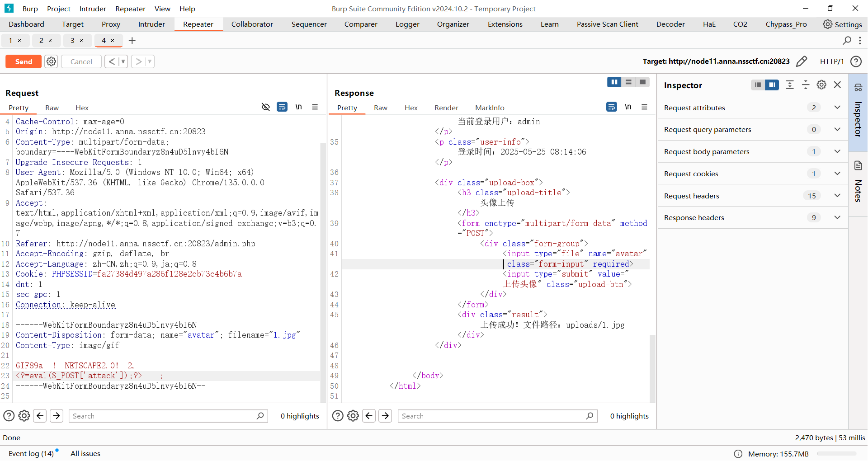Open Response search settings gear
Viewport: 868px width, 461px height.
353,416
